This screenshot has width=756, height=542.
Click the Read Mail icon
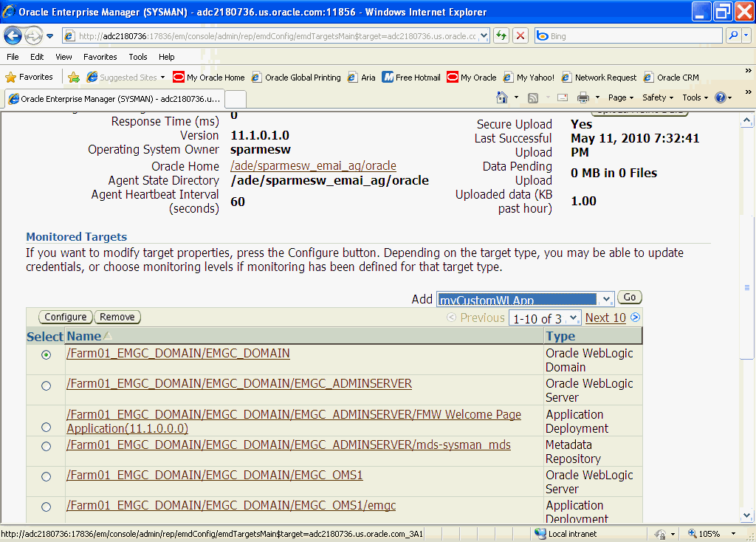pyautogui.click(x=563, y=98)
